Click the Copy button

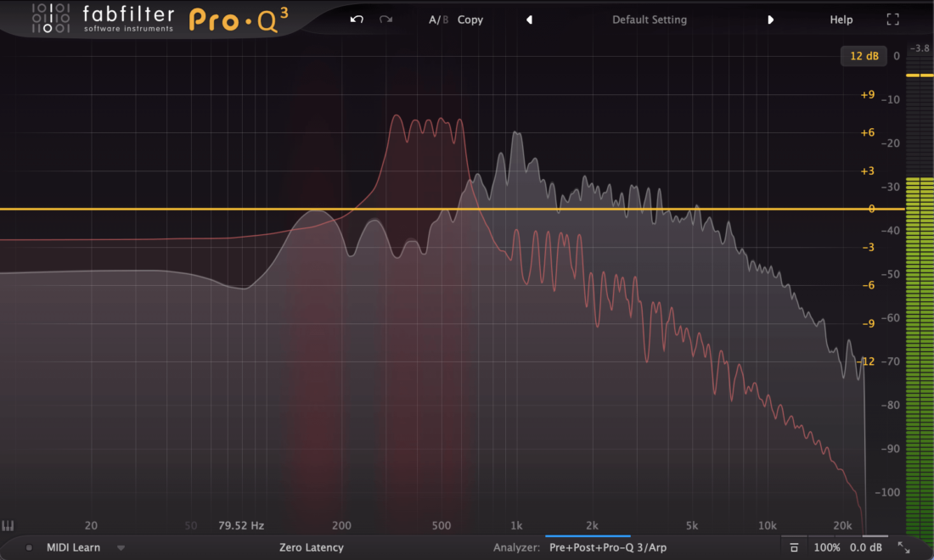[x=470, y=20]
